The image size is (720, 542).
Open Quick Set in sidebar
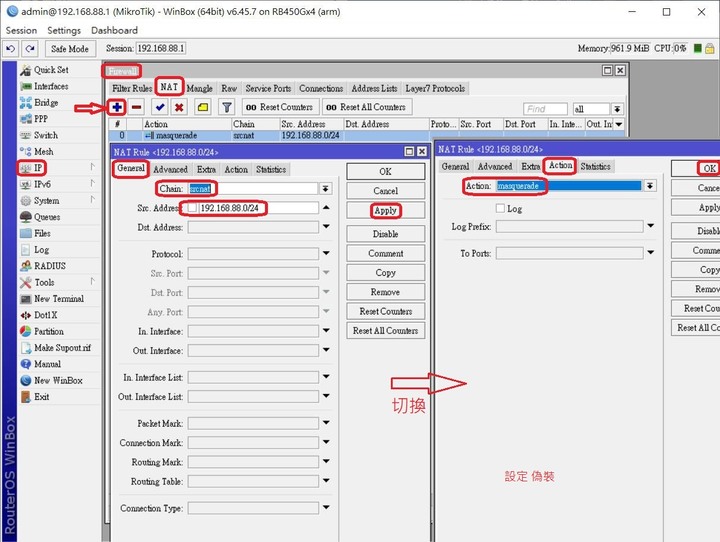click(x=51, y=70)
